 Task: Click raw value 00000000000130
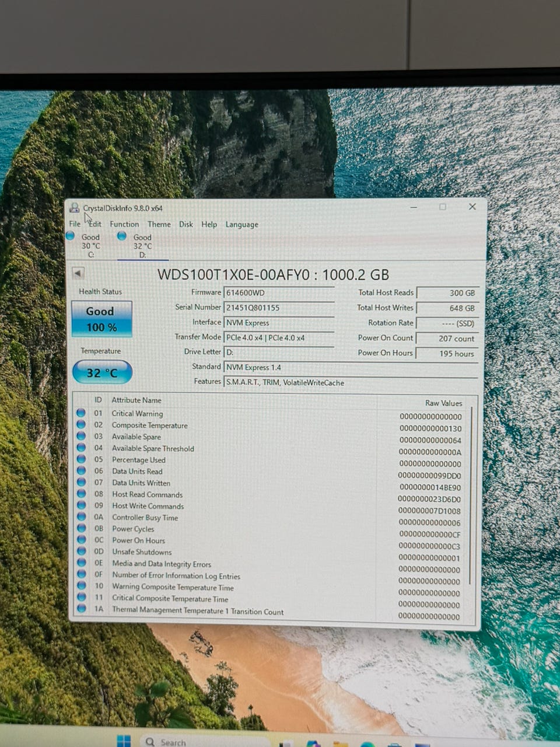430,428
